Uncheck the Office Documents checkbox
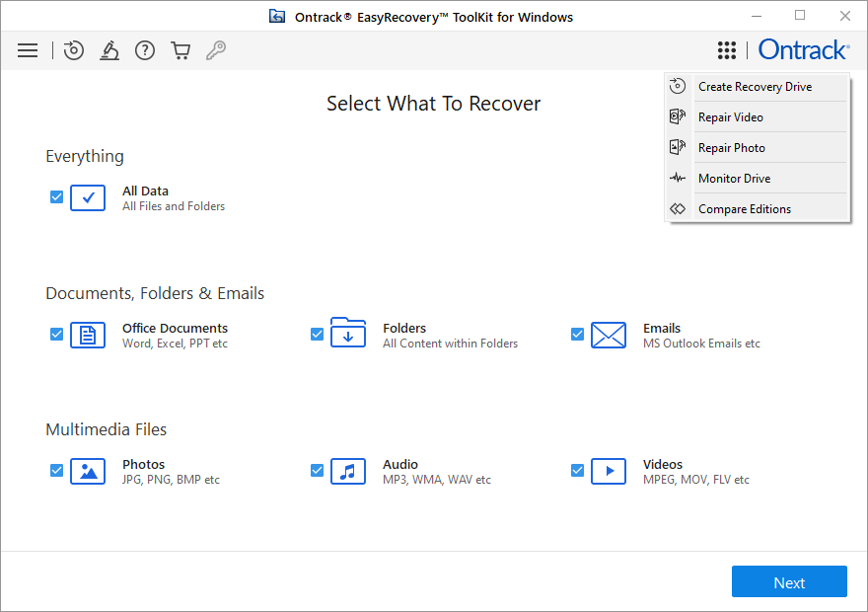This screenshot has width=868, height=612. coord(56,334)
